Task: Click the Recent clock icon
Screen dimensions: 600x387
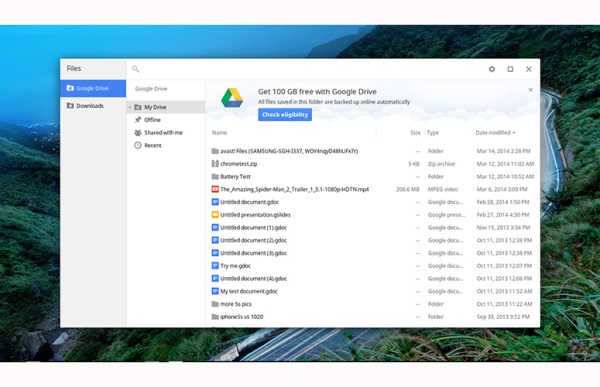Action: pyautogui.click(x=138, y=145)
